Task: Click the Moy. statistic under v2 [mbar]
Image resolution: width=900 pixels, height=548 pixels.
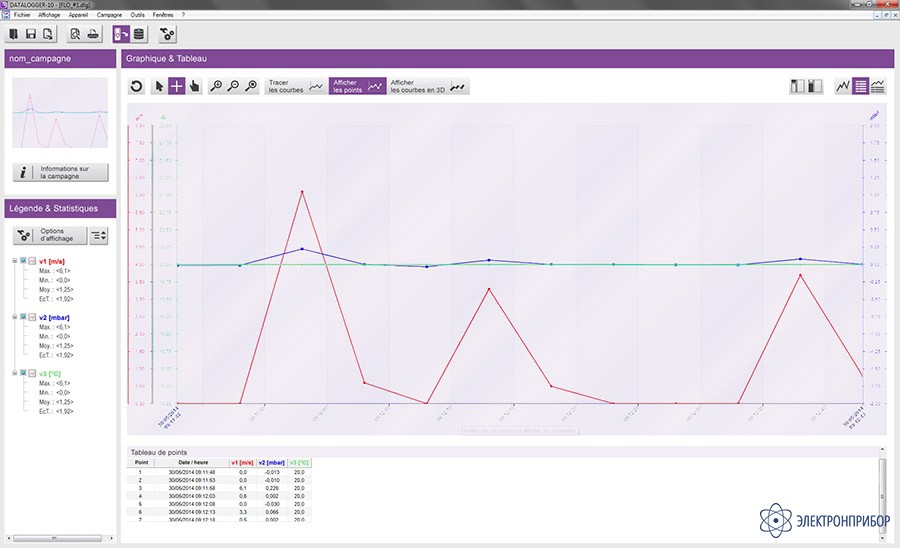Action: click(x=56, y=346)
